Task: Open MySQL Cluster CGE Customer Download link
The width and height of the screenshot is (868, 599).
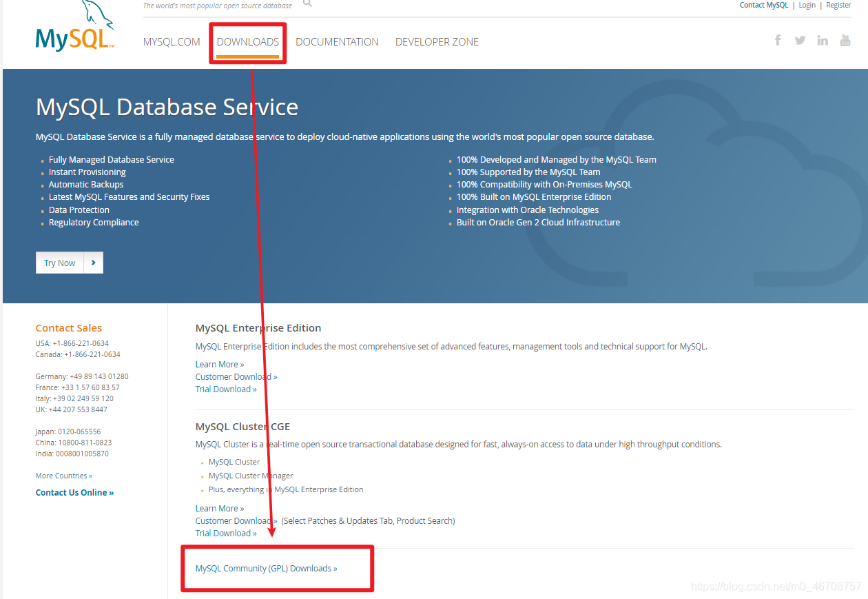Action: point(236,520)
